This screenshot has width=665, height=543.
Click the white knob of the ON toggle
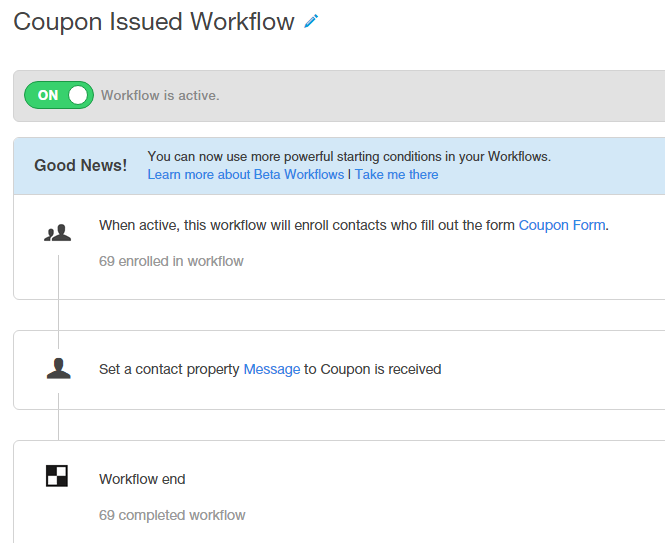pyautogui.click(x=78, y=95)
